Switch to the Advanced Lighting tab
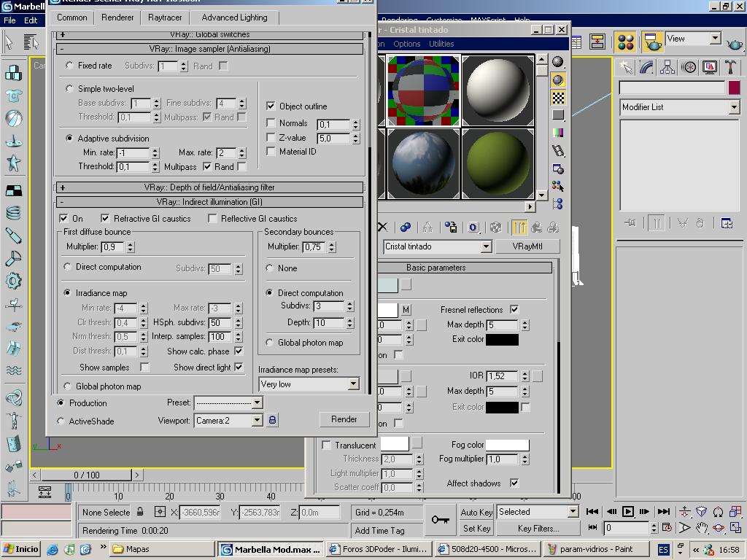The width and height of the screenshot is (747, 560). 234,17
